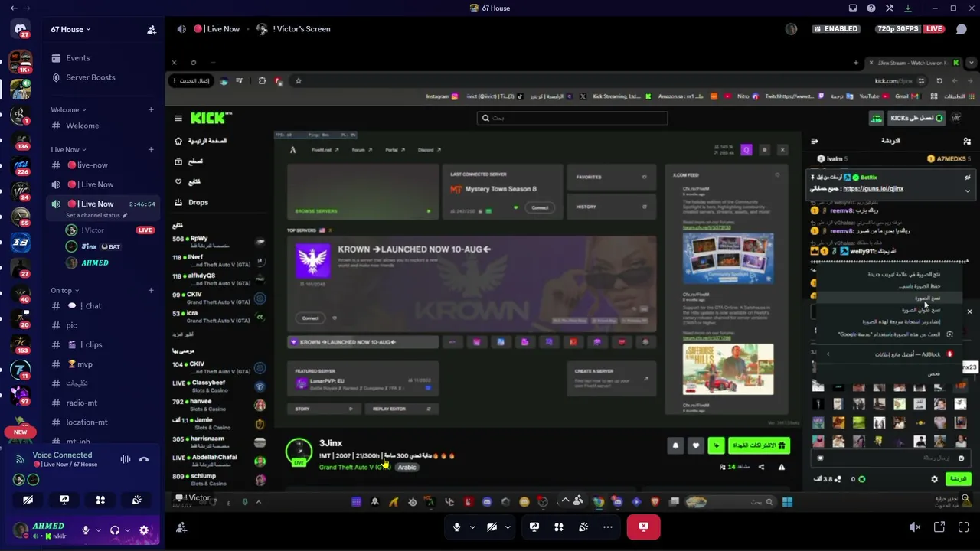
Task: Open more options in the call control bar
Action: coord(608,527)
